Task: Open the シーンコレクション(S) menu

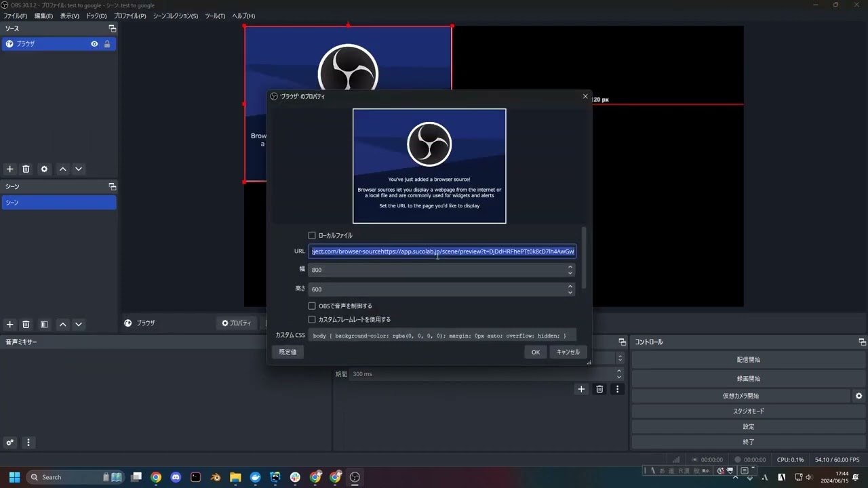Action: point(176,16)
